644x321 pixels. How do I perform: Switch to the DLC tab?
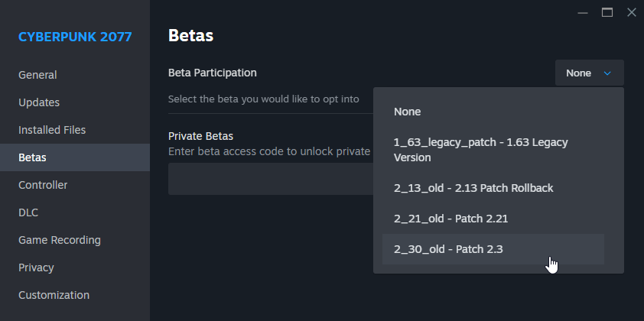(x=28, y=212)
